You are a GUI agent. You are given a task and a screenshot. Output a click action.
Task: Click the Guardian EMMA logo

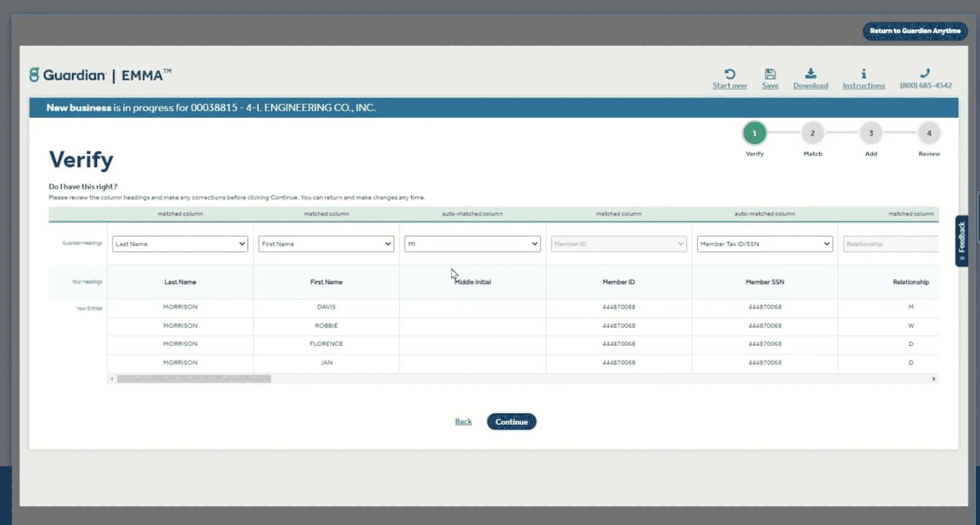pos(100,75)
